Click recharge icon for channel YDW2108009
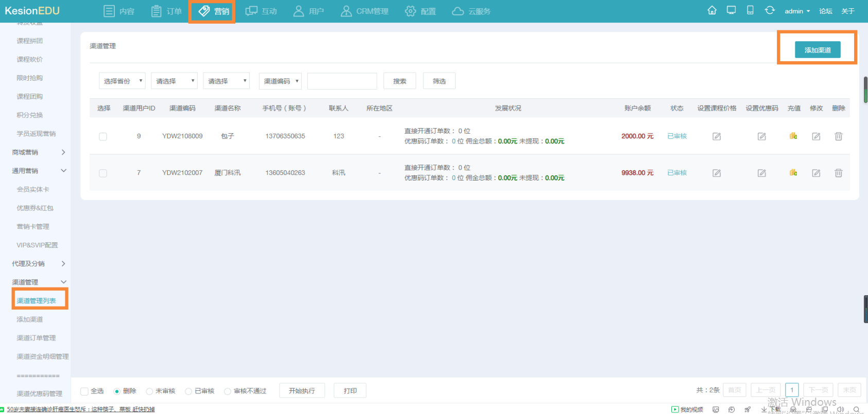 (793, 136)
